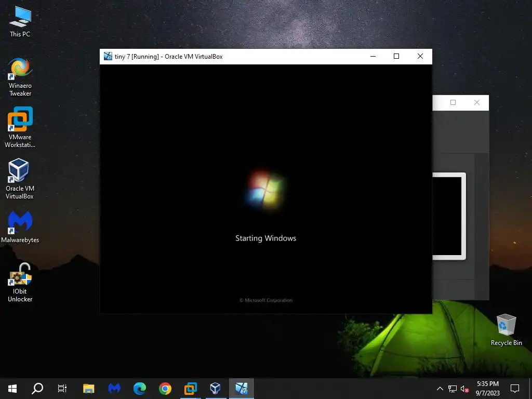This screenshot has height=399, width=532.
Task: Select the IObit Unlocker desktop shortcut
Action: 20,282
